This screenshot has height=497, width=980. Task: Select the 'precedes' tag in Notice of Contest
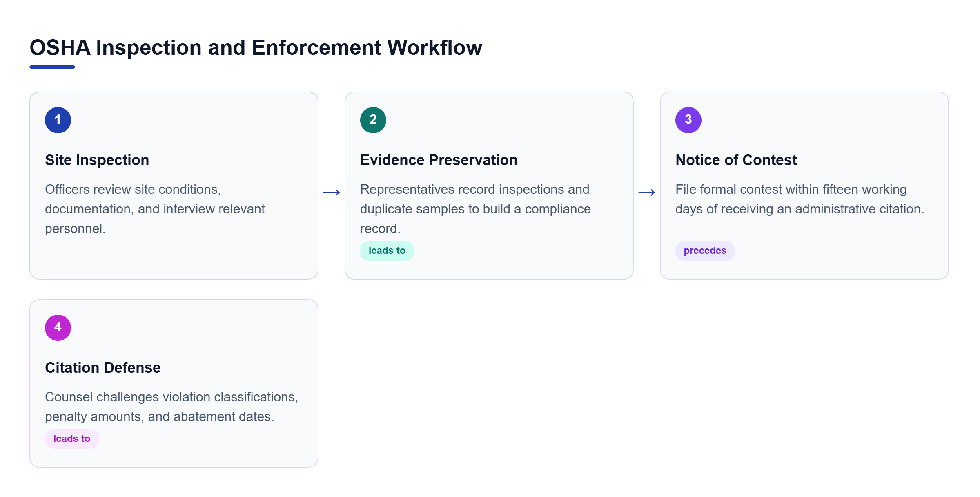point(705,251)
